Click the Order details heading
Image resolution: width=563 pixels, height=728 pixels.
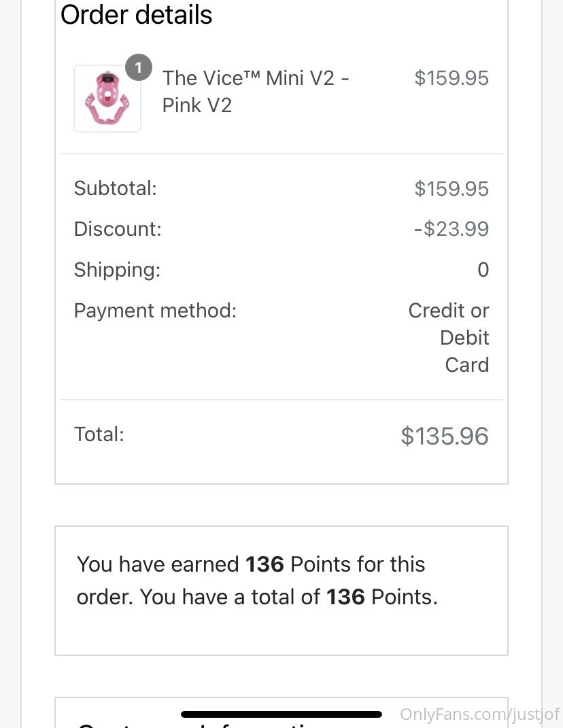tap(136, 15)
